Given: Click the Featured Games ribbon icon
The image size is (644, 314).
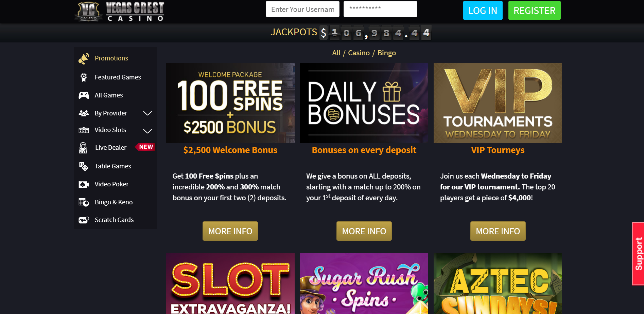Looking at the screenshot, I should [84, 77].
